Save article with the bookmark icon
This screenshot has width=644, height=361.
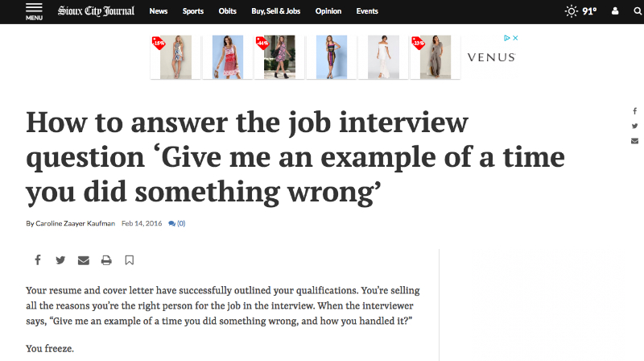(x=130, y=260)
